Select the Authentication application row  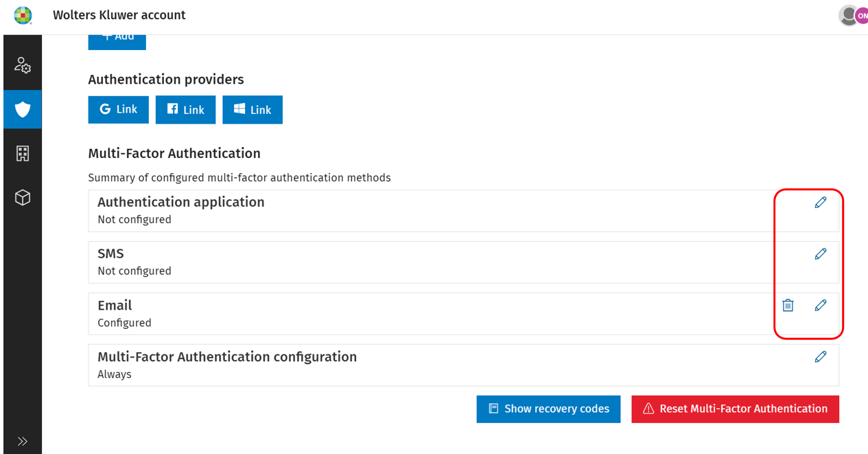(464, 211)
